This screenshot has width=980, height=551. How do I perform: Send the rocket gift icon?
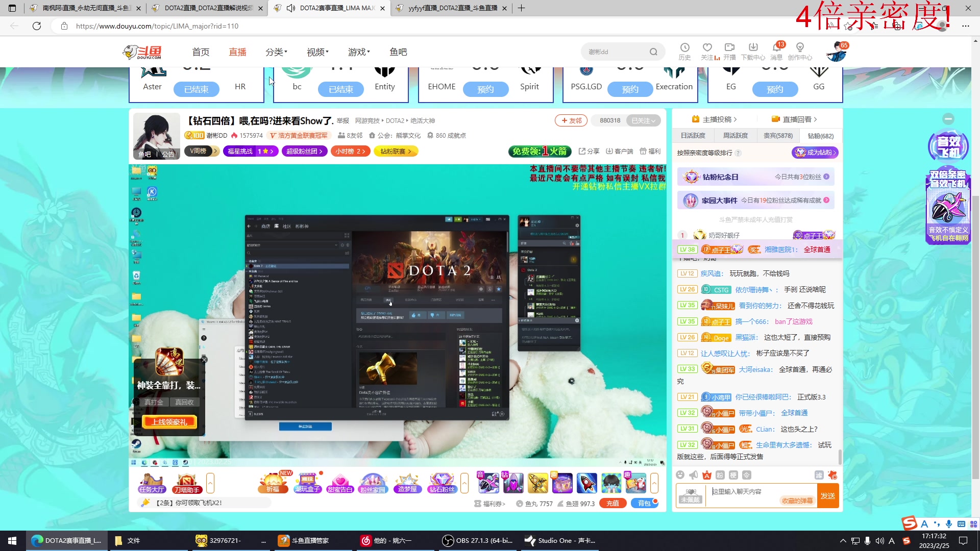tap(586, 483)
